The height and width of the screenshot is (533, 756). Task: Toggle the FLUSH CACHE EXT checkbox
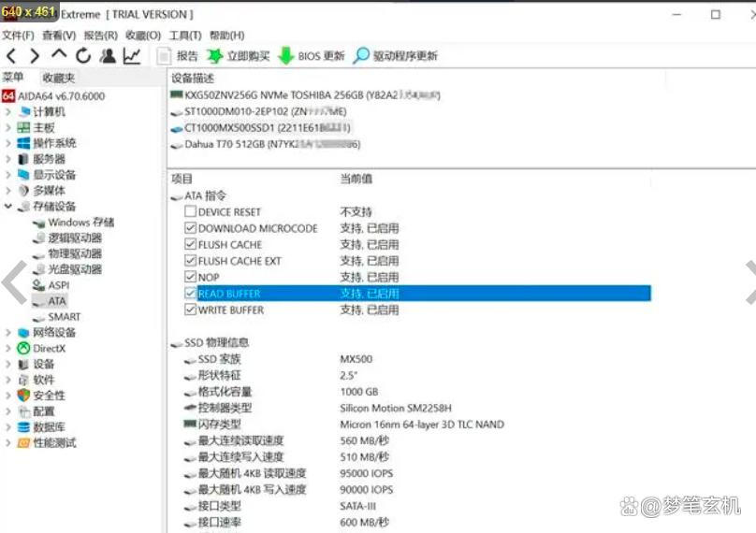pos(191,260)
